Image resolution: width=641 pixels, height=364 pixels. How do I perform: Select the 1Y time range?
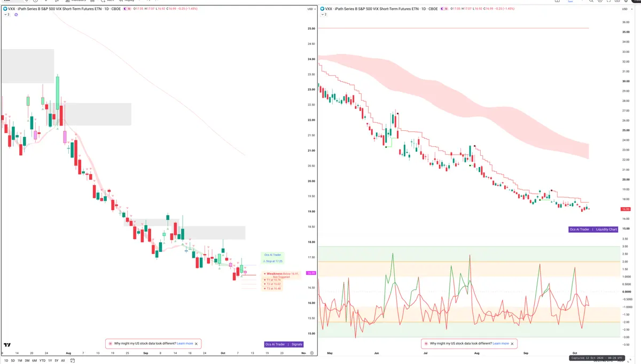49,361
